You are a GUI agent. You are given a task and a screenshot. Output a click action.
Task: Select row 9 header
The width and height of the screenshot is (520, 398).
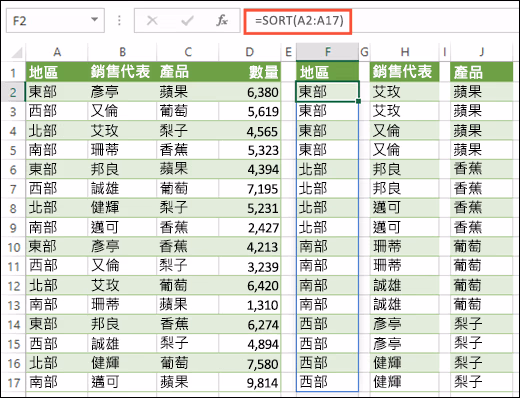[x=13, y=228]
